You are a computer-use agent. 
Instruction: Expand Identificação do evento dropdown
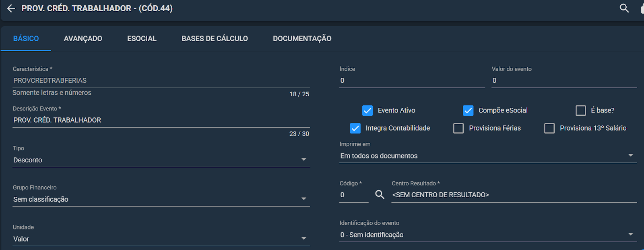[x=488, y=235]
